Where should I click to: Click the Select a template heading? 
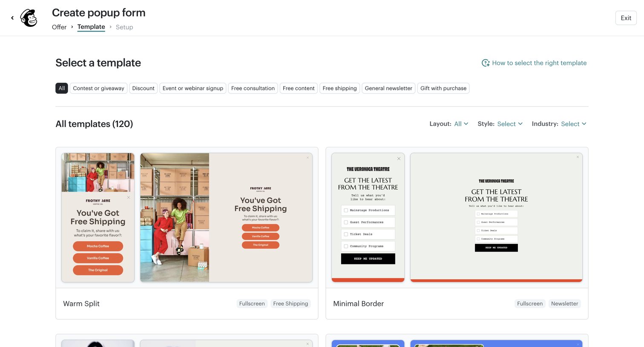pyautogui.click(x=98, y=63)
